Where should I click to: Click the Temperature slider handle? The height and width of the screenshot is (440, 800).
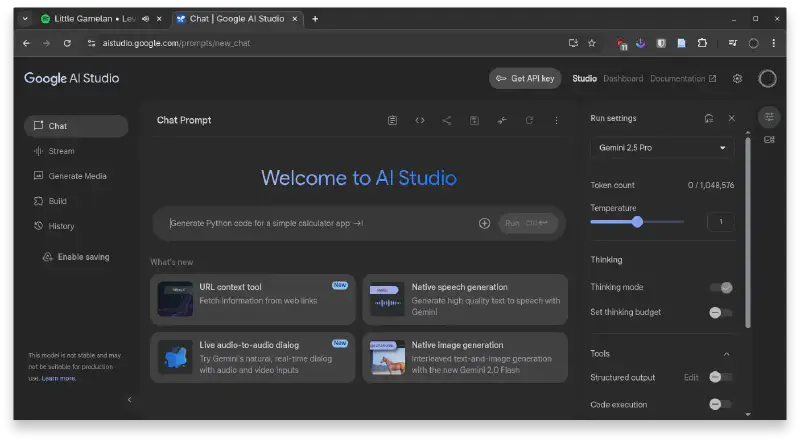(637, 222)
